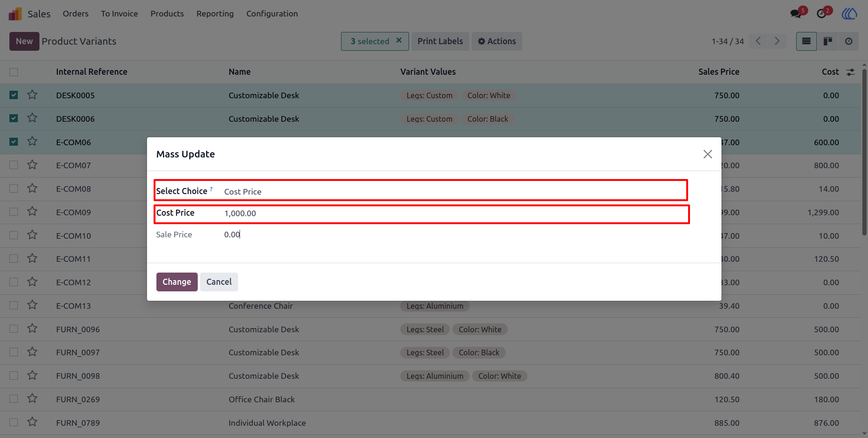Favorite the E-COM07 row star
This screenshot has width=868, height=438.
point(32,165)
